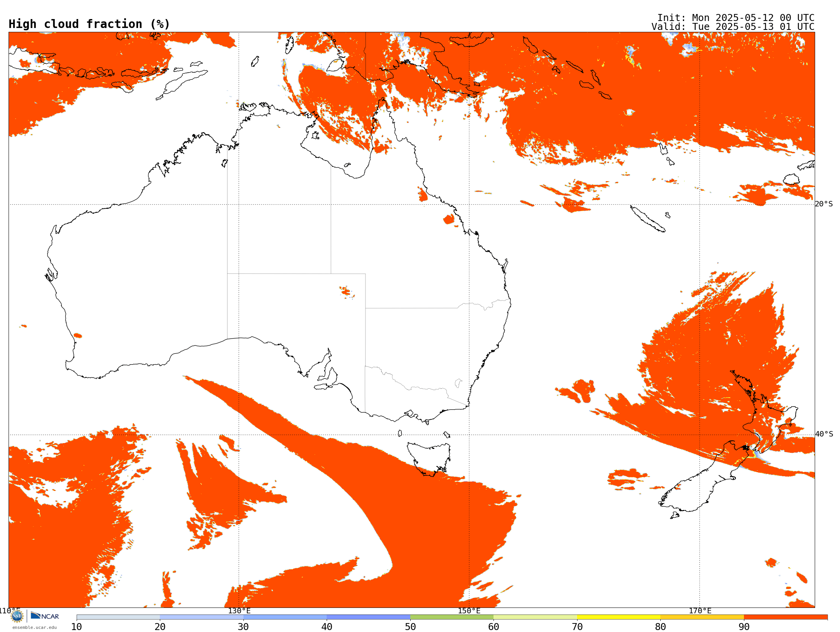Click the "Valid: Tue 2025-05-13 01 UTC" line
The width and height of the screenshot is (840, 632).
(x=733, y=27)
